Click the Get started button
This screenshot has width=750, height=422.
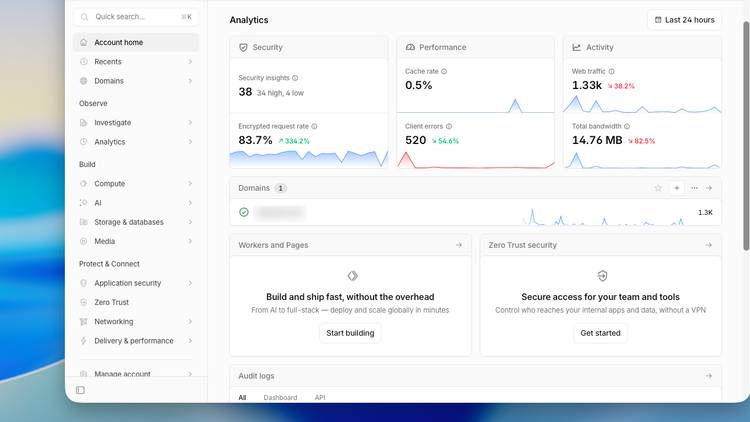[600, 333]
